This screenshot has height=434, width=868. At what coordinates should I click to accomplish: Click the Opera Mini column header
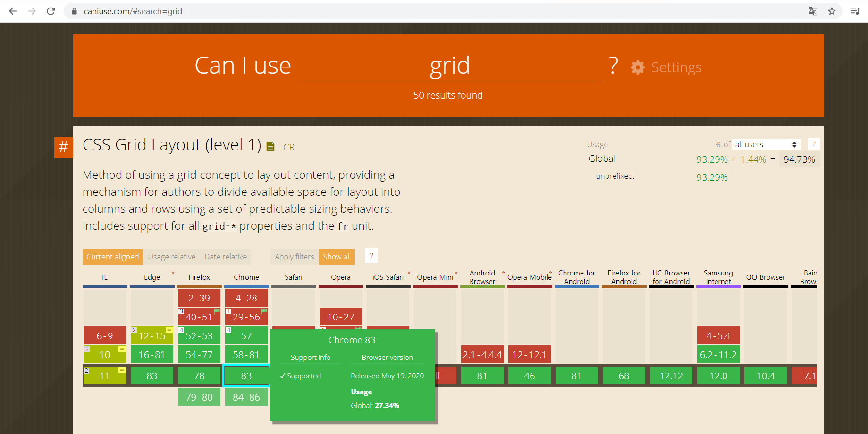[435, 277]
